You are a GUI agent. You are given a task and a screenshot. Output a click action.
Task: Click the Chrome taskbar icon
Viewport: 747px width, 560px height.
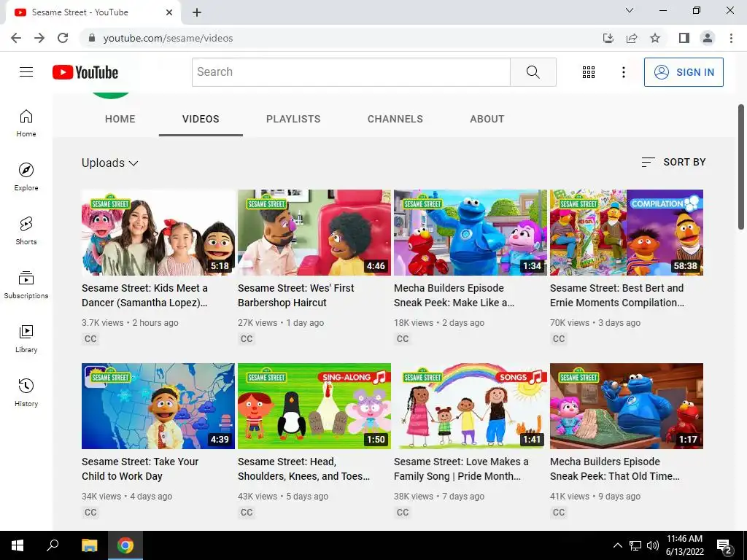tap(125, 545)
